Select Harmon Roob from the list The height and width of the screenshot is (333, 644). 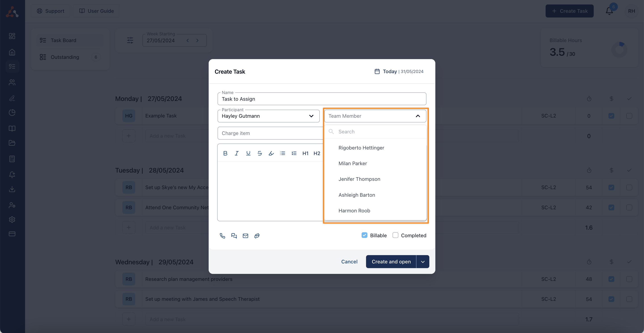(x=375, y=211)
